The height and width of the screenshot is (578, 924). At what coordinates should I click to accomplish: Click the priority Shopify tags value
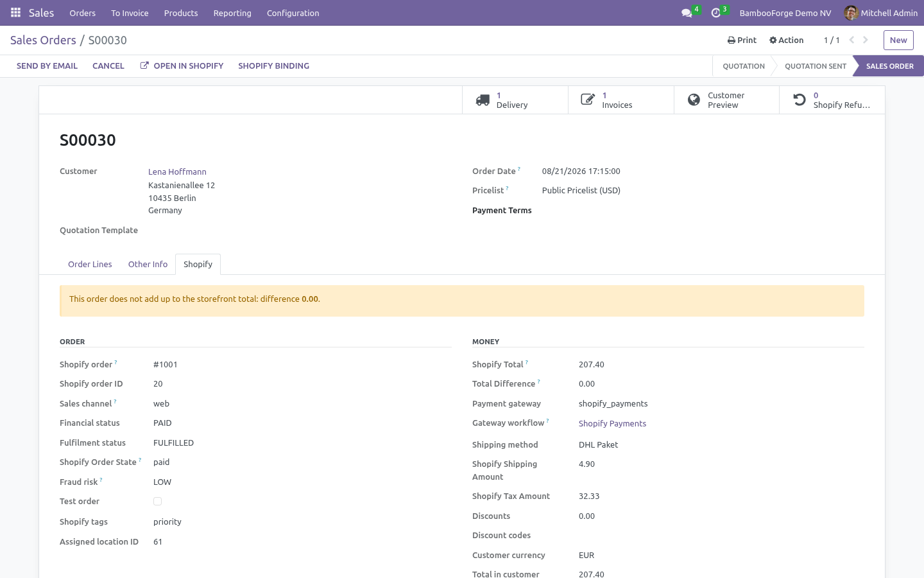pyautogui.click(x=167, y=521)
